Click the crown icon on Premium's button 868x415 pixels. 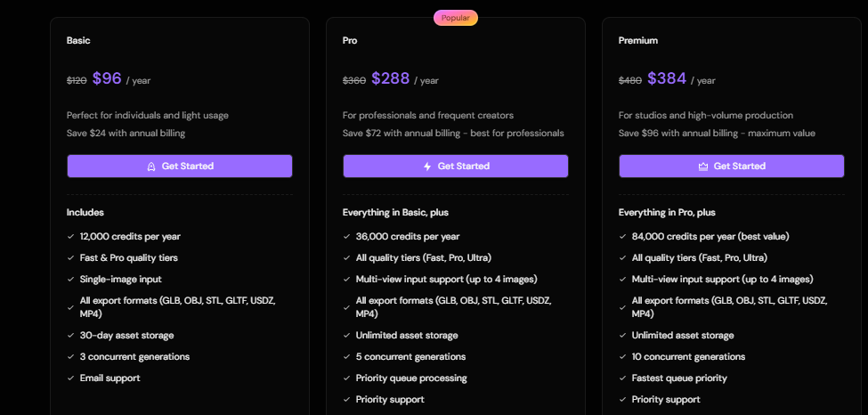(703, 167)
